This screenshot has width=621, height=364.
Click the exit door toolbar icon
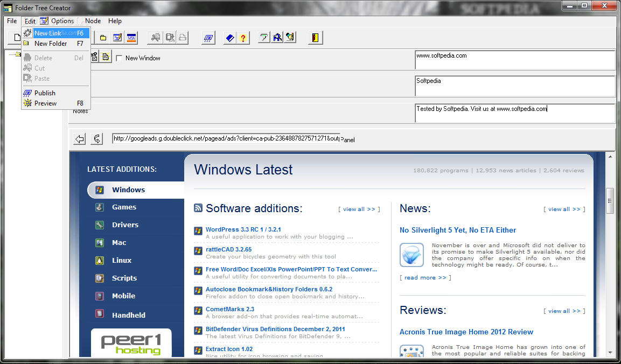315,38
